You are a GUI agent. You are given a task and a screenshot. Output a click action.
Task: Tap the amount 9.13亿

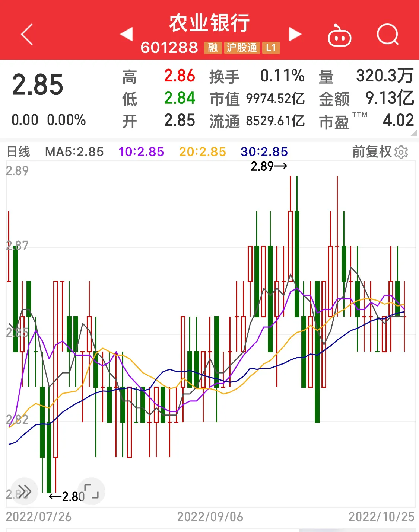390,98
